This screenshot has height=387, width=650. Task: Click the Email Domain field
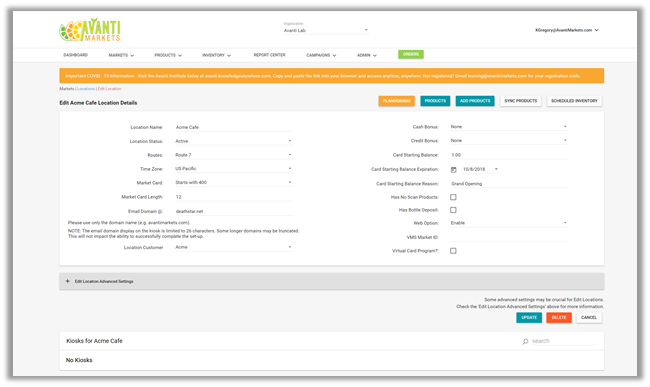point(233,211)
